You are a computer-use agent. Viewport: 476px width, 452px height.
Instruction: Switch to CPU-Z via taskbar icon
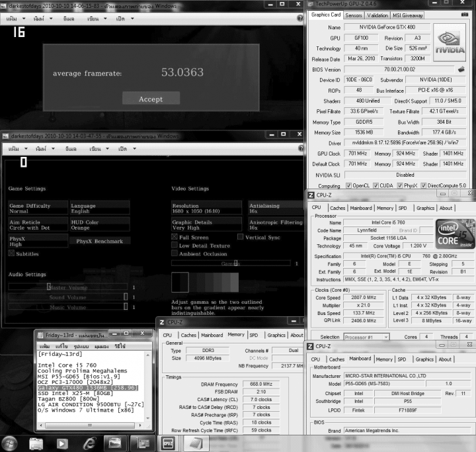click(x=169, y=443)
